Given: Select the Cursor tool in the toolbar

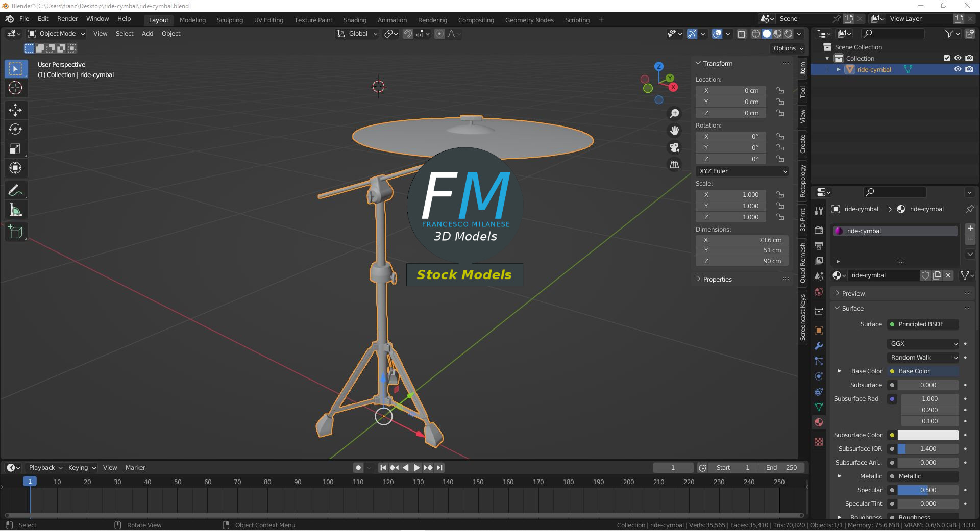Looking at the screenshot, I should point(15,88).
